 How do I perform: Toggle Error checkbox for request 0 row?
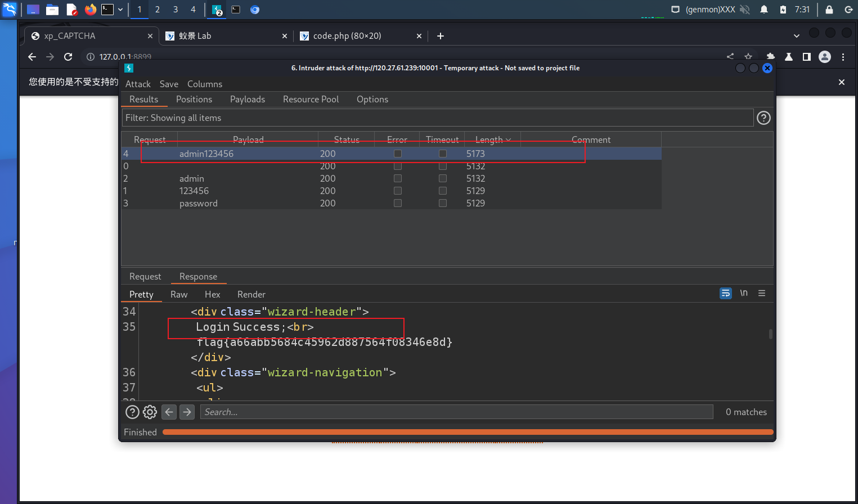398,166
